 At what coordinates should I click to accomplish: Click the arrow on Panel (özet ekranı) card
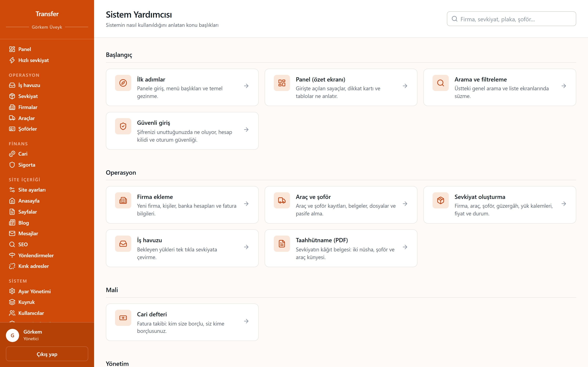[405, 86]
